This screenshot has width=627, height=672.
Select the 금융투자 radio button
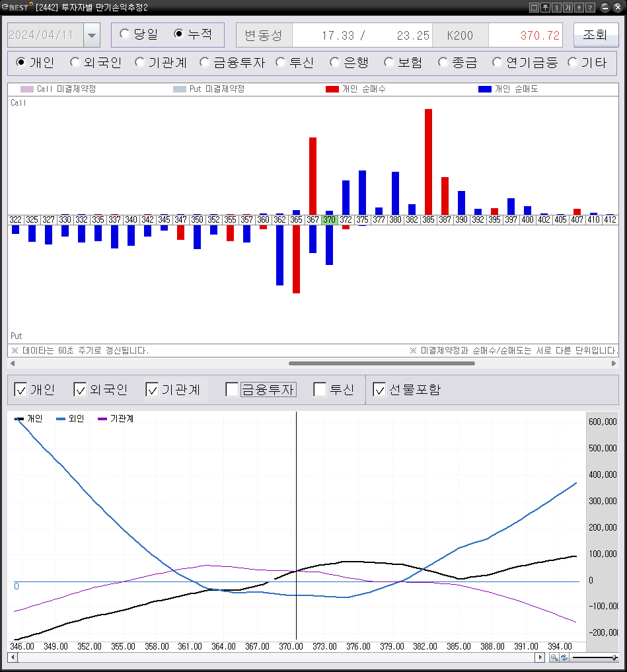(205, 63)
